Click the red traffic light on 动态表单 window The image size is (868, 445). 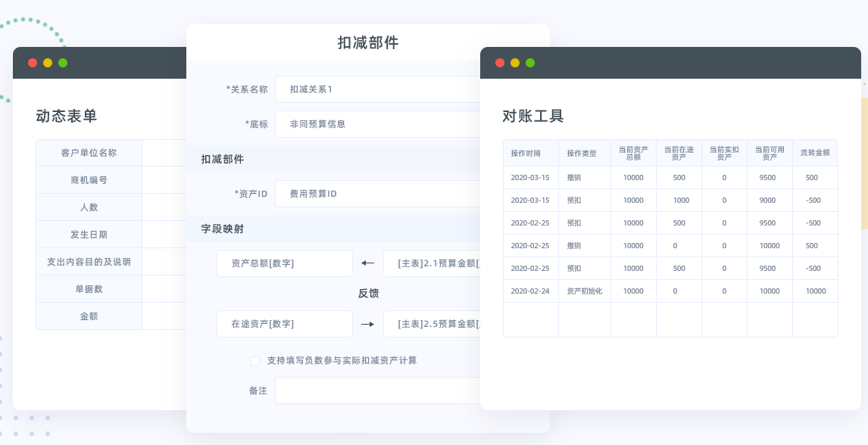(x=32, y=63)
